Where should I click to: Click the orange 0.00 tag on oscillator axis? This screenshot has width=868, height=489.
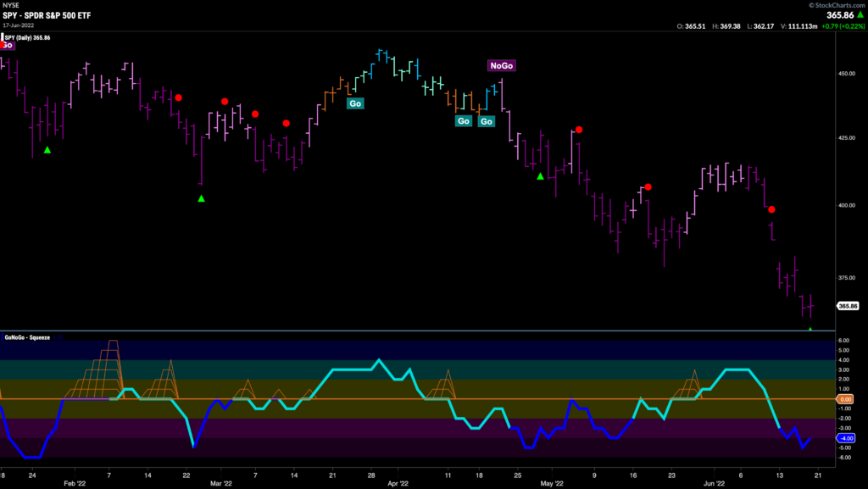pos(845,399)
